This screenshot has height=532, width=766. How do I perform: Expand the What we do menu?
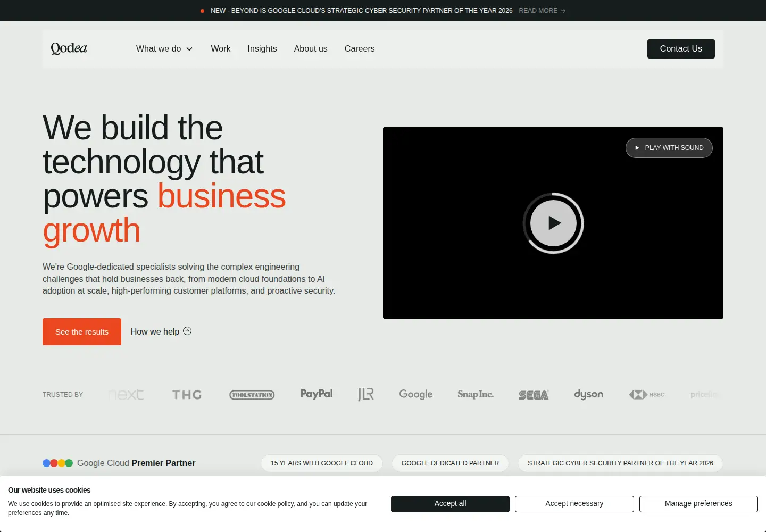point(164,49)
